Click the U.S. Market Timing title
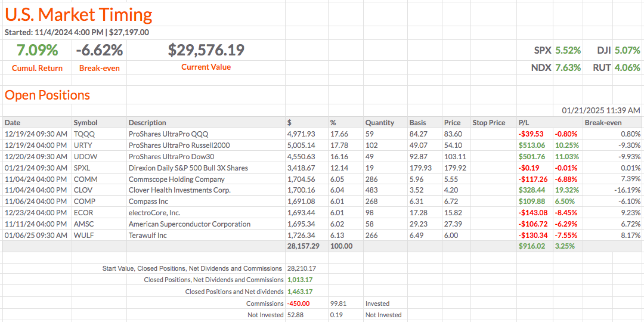Image resolution: width=644 pixels, height=322 pixels. [79, 14]
